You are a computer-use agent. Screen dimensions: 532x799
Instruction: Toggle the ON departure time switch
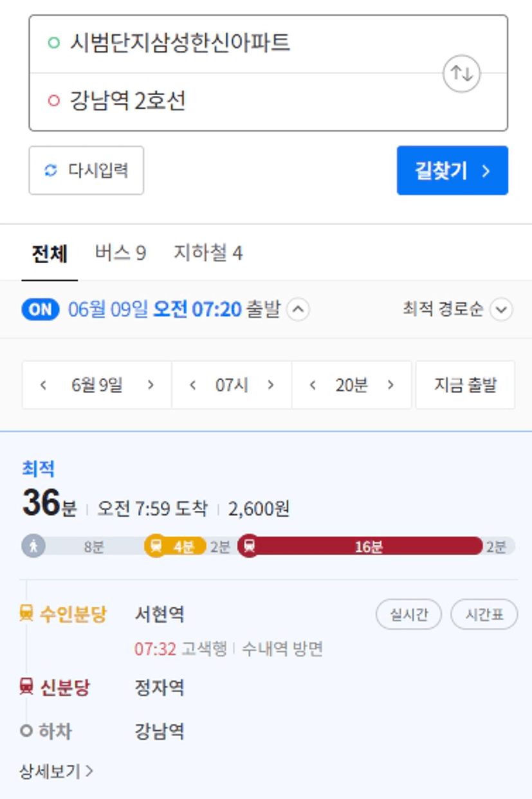40,309
